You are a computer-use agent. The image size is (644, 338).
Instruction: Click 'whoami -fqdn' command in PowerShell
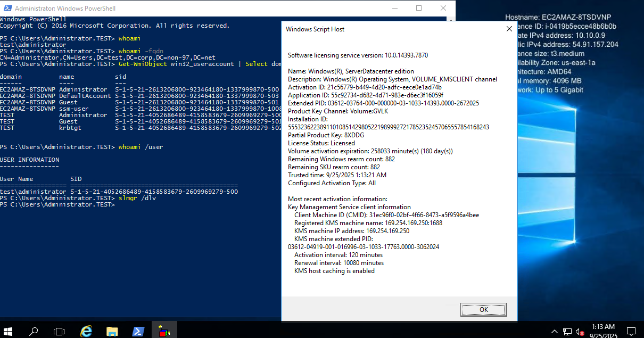(141, 51)
